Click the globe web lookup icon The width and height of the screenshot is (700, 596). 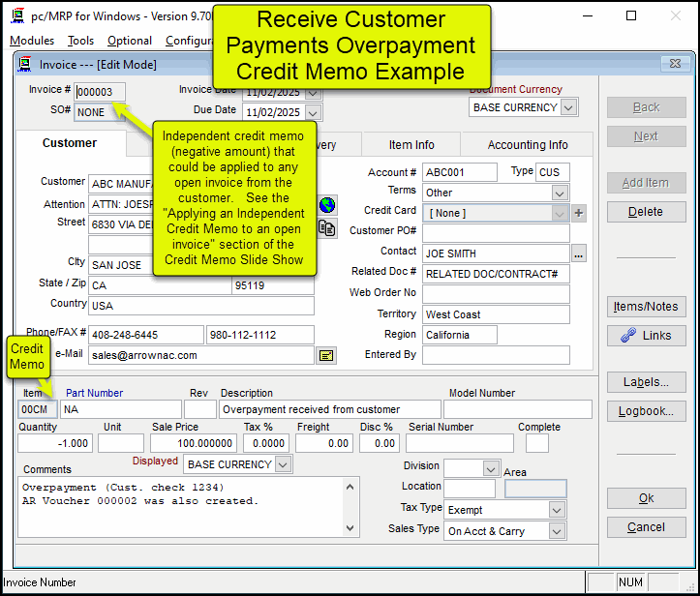pyautogui.click(x=327, y=205)
